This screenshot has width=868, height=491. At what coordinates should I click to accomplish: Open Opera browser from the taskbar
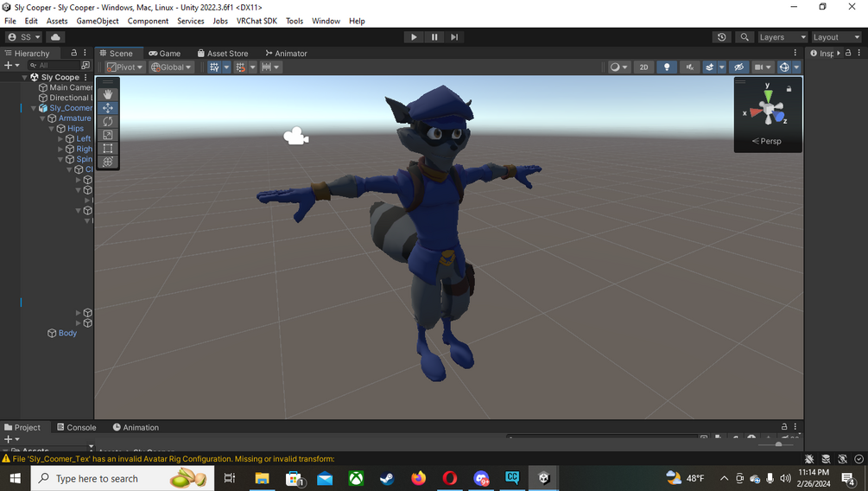[x=450, y=478]
